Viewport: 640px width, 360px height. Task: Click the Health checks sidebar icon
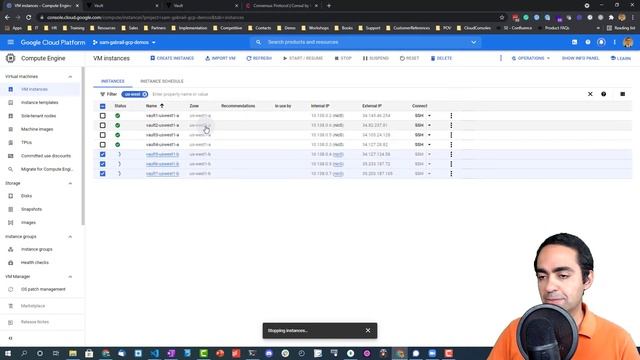(11, 262)
